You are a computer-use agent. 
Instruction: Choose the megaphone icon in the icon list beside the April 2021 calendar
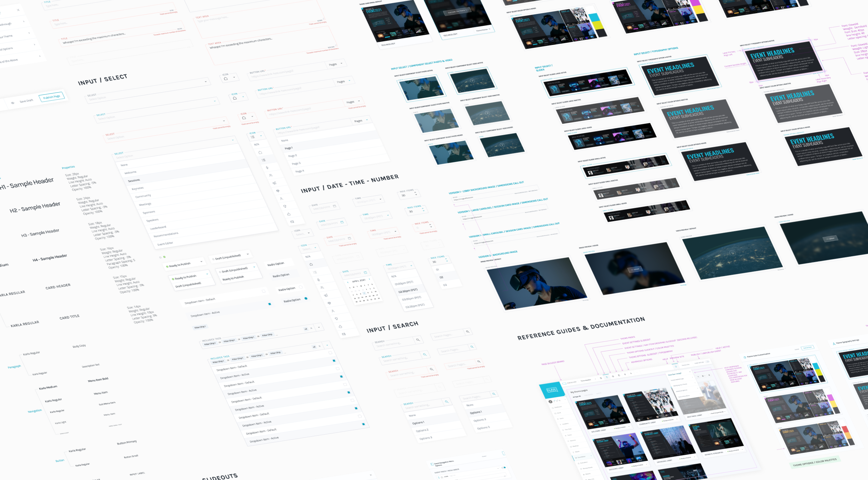pos(326,295)
